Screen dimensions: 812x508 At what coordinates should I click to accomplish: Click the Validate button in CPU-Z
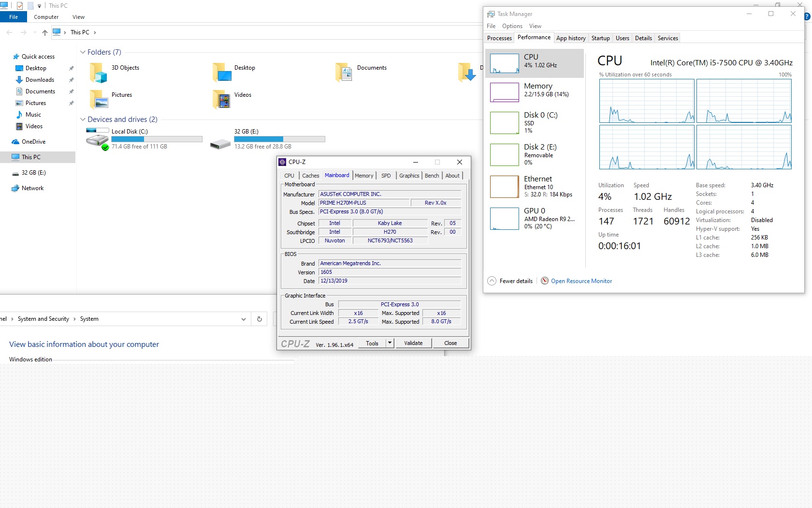pyautogui.click(x=413, y=343)
